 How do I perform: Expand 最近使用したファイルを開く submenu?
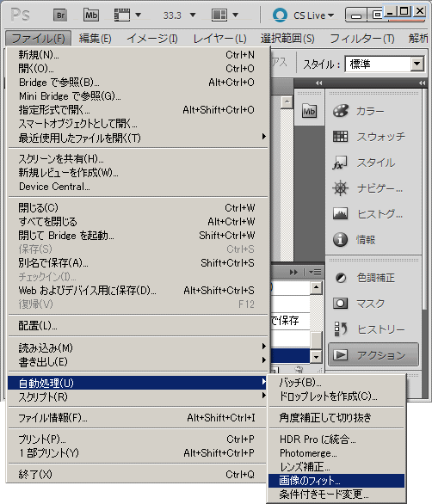[x=264, y=137]
